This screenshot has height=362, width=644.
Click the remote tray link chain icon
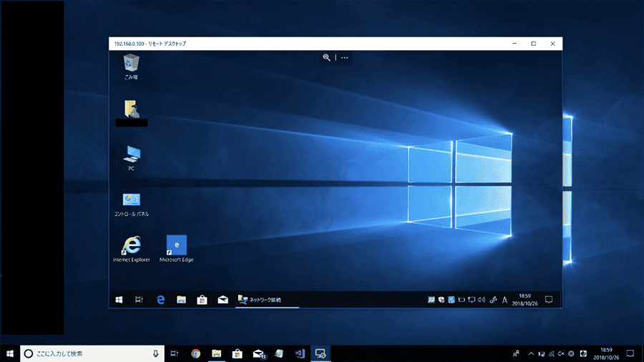(493, 300)
